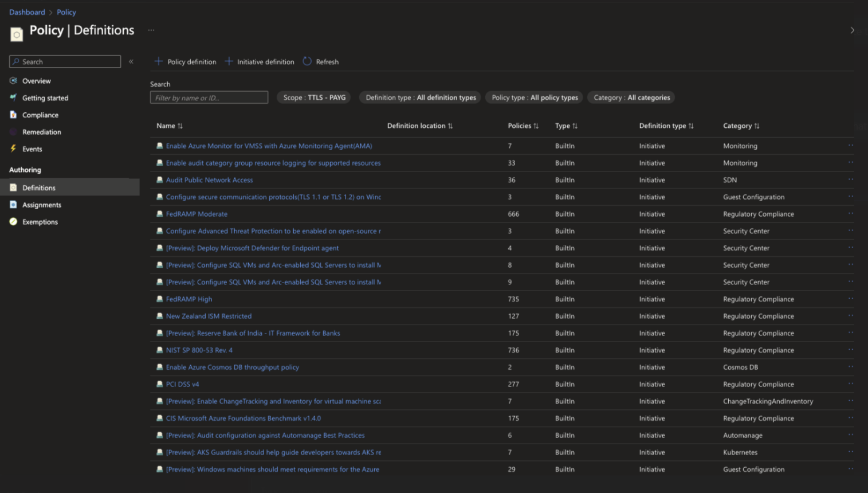Click the Cosmos DB category cell
Screen dimensions: 868x493
740,367
